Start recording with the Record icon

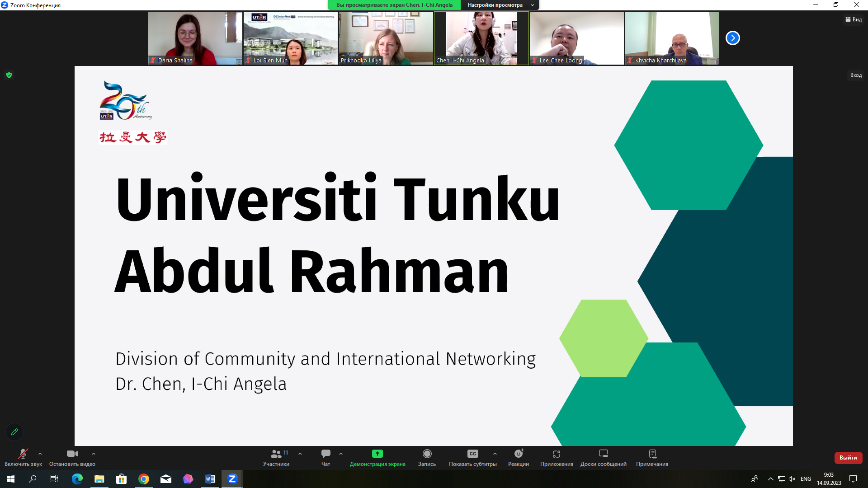point(427,454)
